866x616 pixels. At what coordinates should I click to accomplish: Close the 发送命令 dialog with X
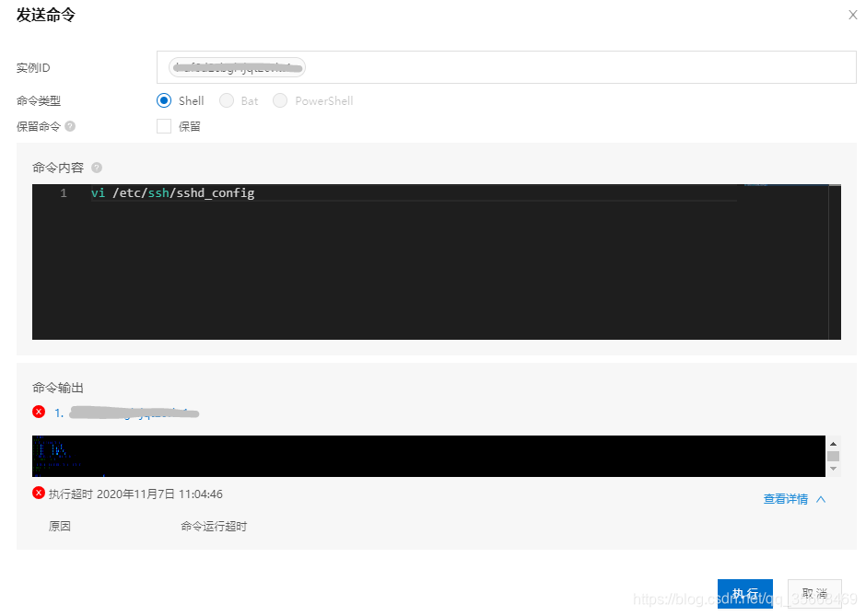853,15
